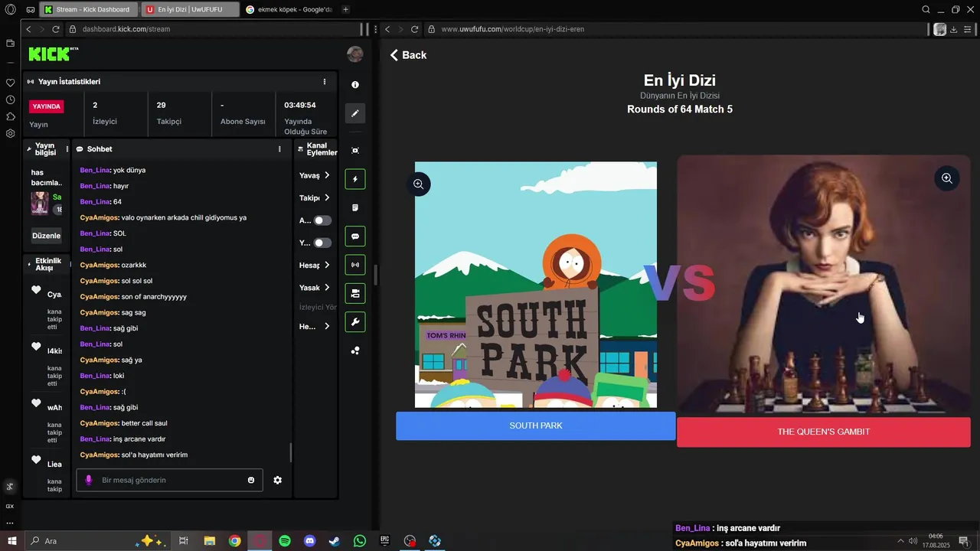The image size is (980, 551).
Task: Open the info icon in Kick sidebar
Action: click(355, 85)
